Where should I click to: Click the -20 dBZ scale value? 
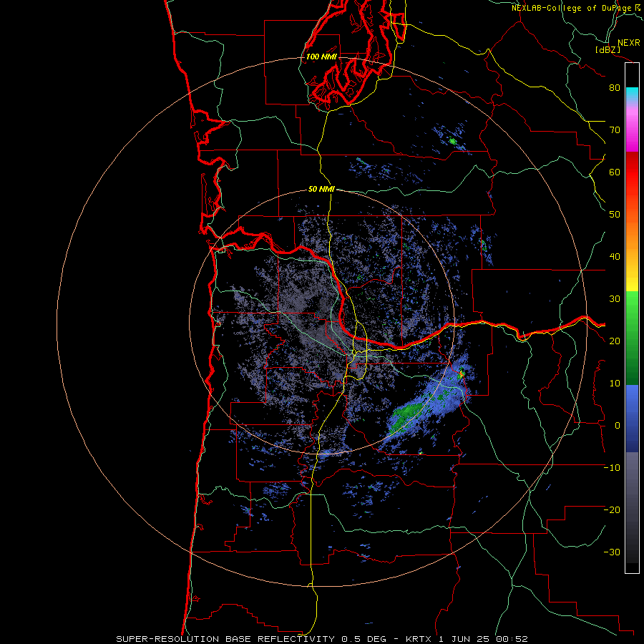pos(612,510)
